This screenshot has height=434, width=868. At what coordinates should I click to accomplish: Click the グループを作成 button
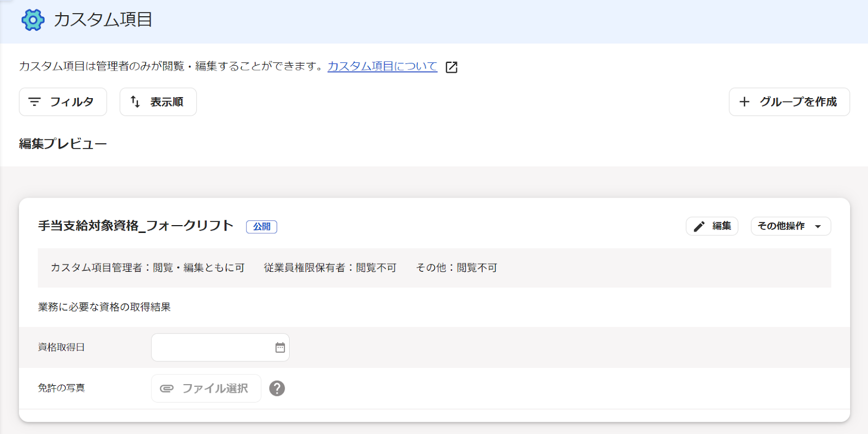point(789,102)
